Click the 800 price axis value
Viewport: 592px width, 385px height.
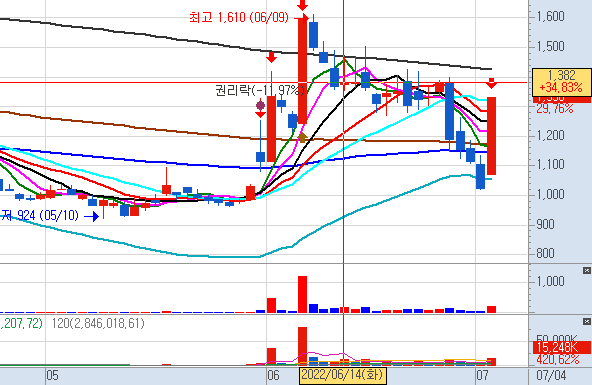546,253
